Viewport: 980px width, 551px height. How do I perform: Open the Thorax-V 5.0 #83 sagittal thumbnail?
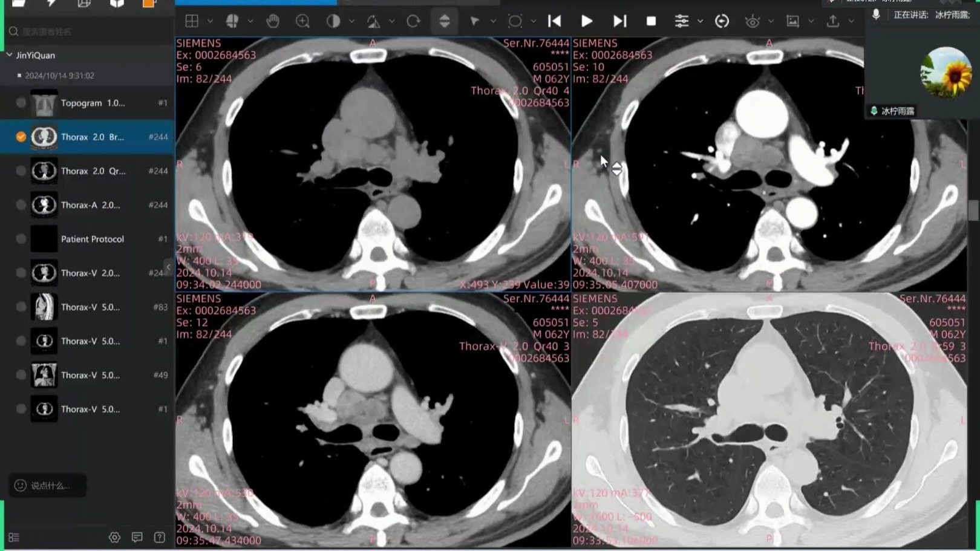pyautogui.click(x=44, y=307)
